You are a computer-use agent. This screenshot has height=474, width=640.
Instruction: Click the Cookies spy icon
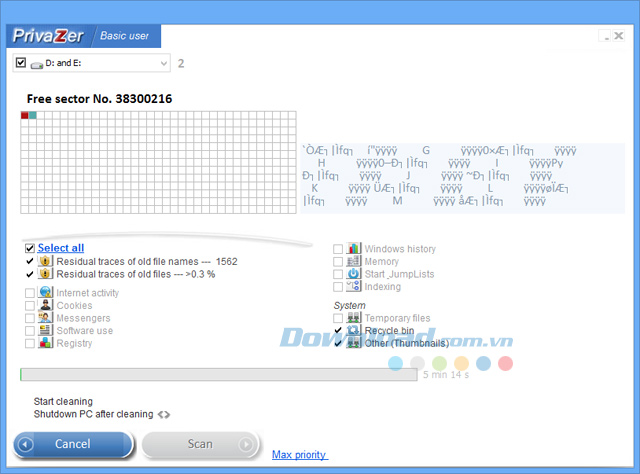[x=45, y=305]
